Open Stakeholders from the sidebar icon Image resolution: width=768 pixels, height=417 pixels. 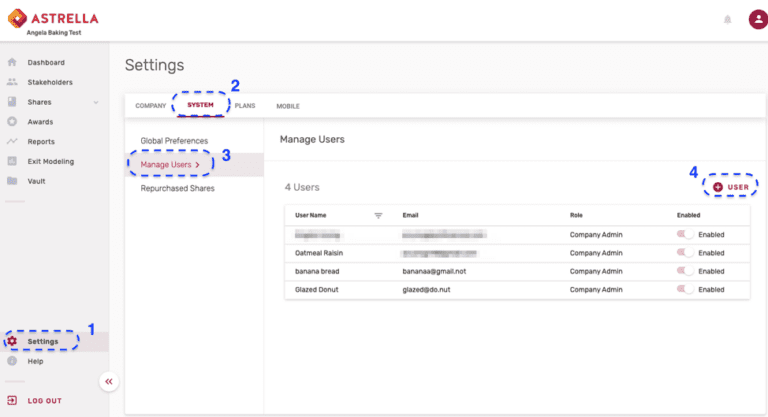click(12, 82)
